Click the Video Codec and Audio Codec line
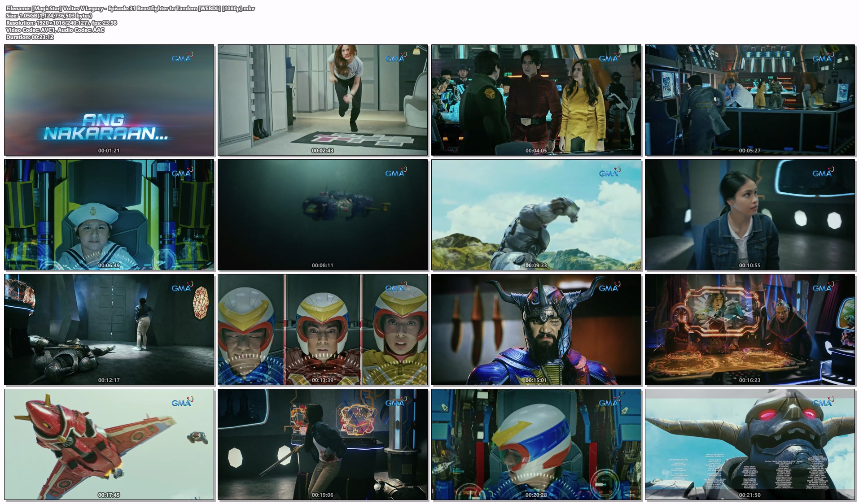This screenshot has width=859, height=504. coord(55,30)
